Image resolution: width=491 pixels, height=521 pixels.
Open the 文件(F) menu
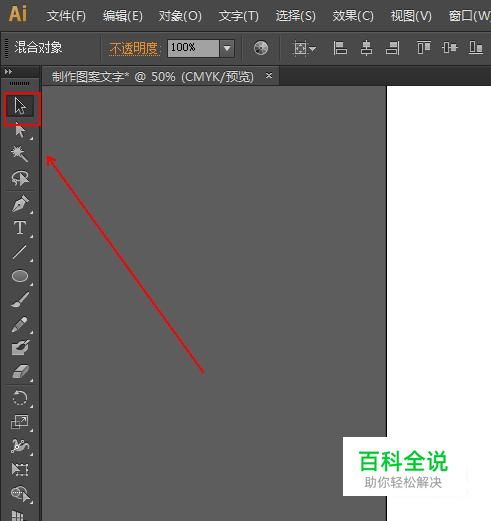[x=66, y=16]
